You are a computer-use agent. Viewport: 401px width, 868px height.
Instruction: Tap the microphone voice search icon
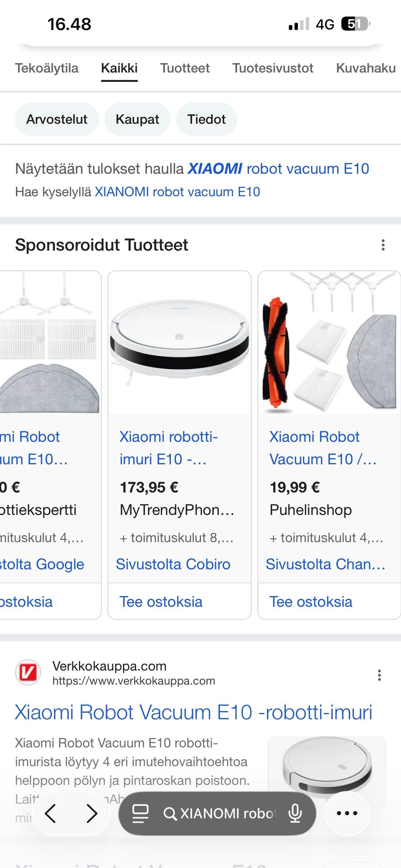tap(295, 813)
